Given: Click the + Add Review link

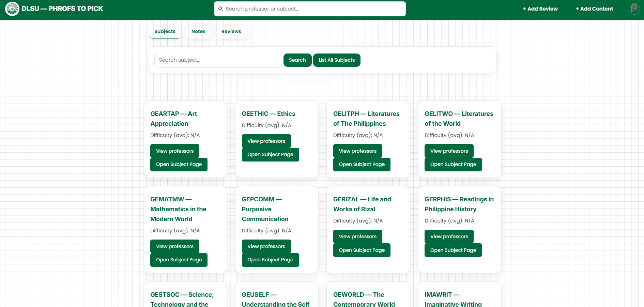Looking at the screenshot, I should 540,9.
